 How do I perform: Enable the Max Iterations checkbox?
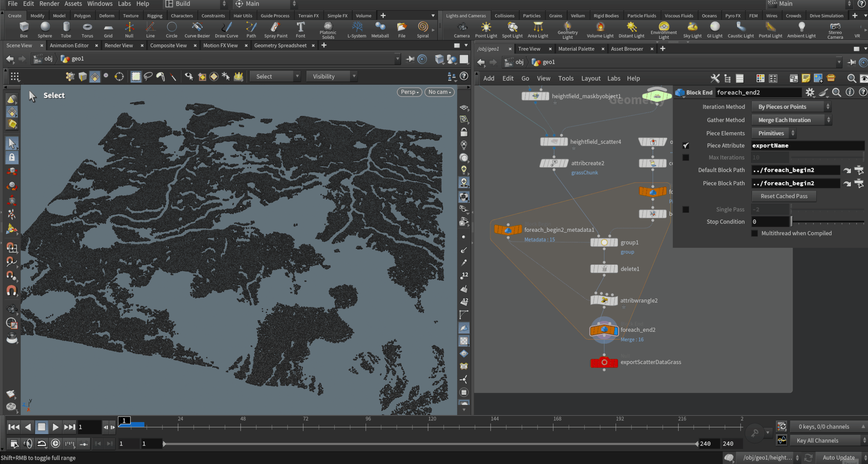click(686, 158)
